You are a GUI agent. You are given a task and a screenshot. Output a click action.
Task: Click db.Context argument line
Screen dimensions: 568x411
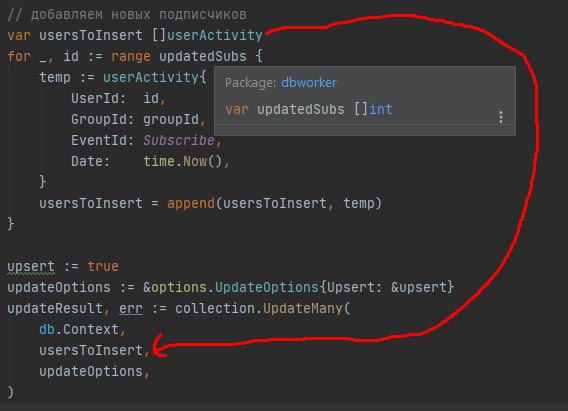[x=79, y=330]
